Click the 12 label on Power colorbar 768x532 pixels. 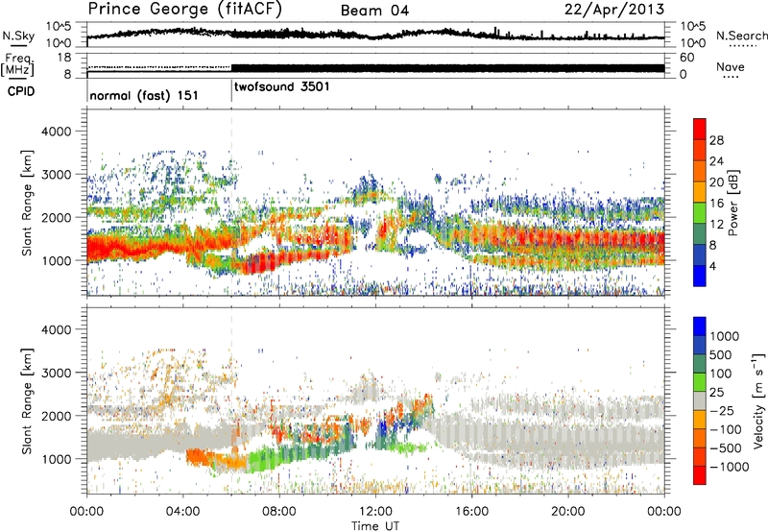(716, 225)
